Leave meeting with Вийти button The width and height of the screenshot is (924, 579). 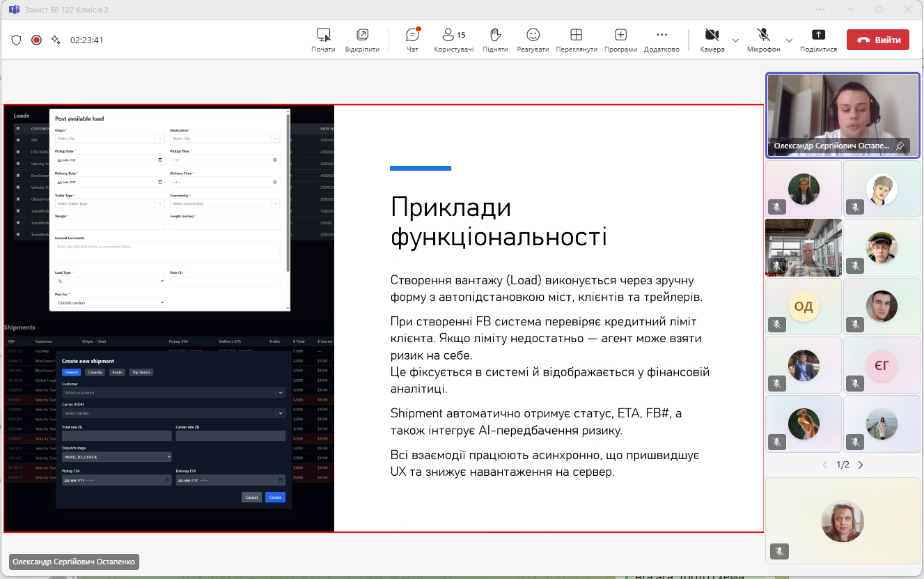(877, 40)
